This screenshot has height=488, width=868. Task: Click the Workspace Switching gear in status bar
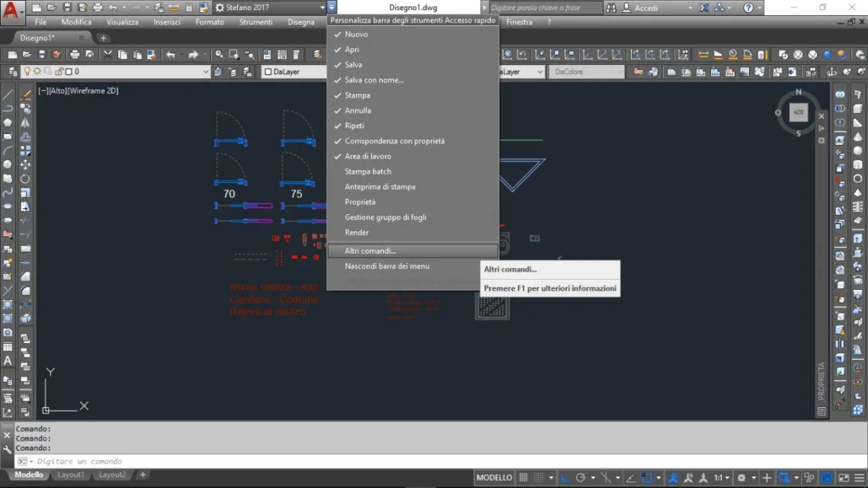click(x=741, y=477)
